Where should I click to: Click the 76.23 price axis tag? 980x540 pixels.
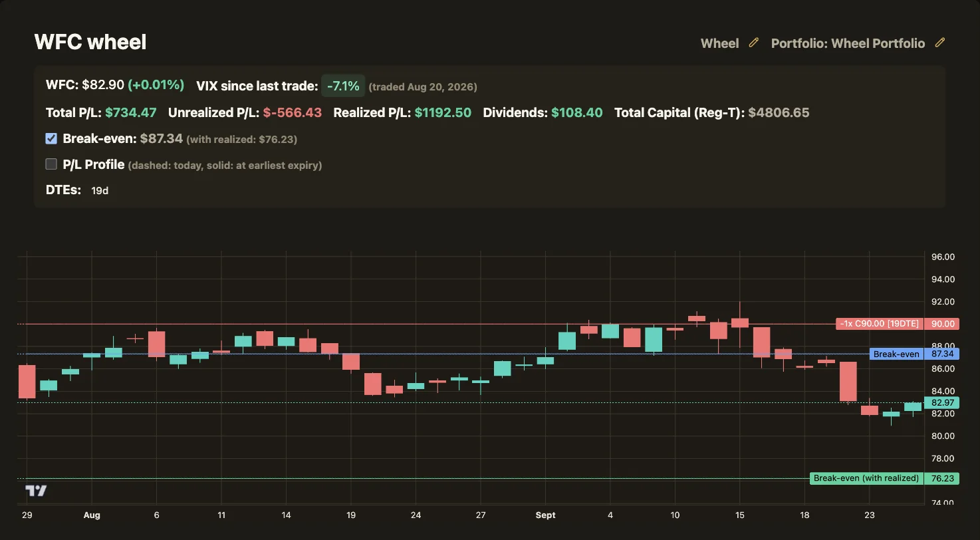[x=943, y=478]
